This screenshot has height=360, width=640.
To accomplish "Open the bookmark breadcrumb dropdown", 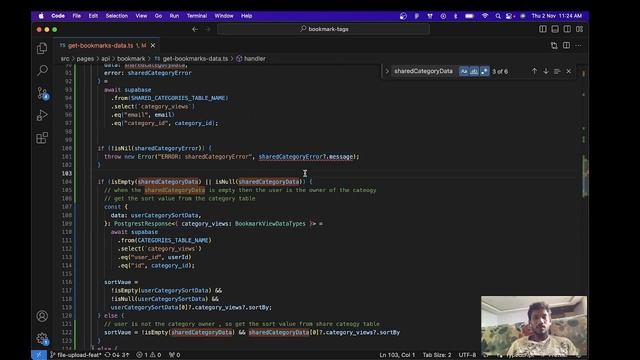I will point(131,59).
